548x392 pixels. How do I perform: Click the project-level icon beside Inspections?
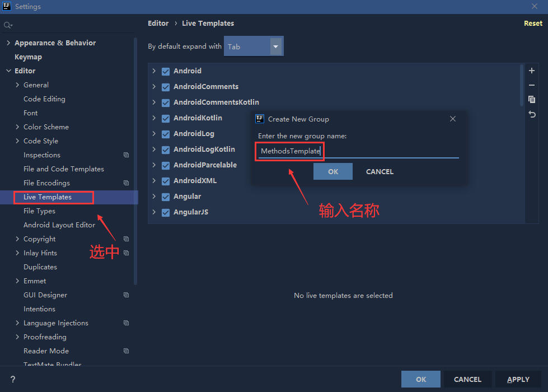click(x=126, y=155)
